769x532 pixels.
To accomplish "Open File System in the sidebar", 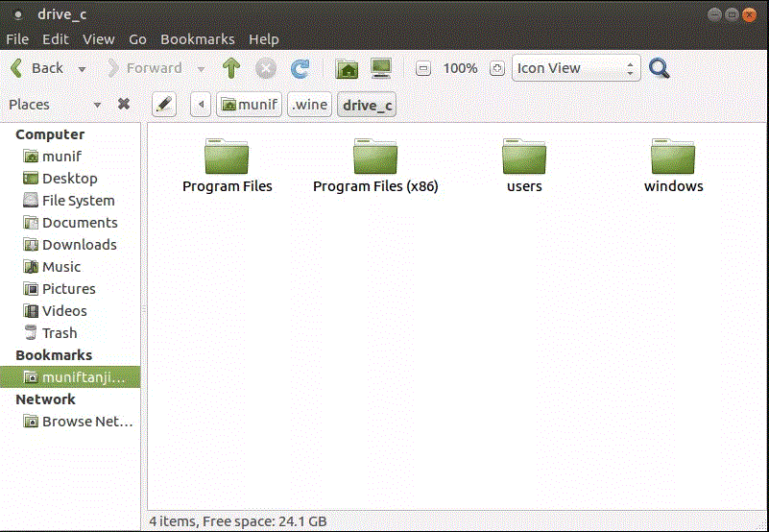I will pyautogui.click(x=70, y=201).
